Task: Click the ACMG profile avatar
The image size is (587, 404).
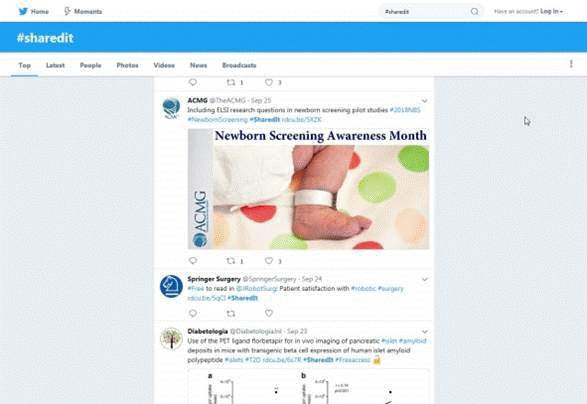Action: pyautogui.click(x=171, y=108)
